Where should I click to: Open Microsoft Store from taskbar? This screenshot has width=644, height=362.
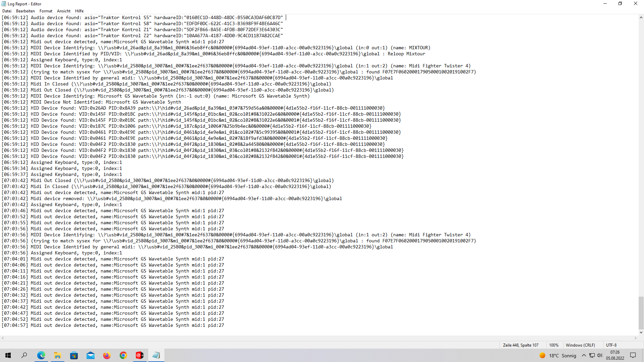click(74, 355)
